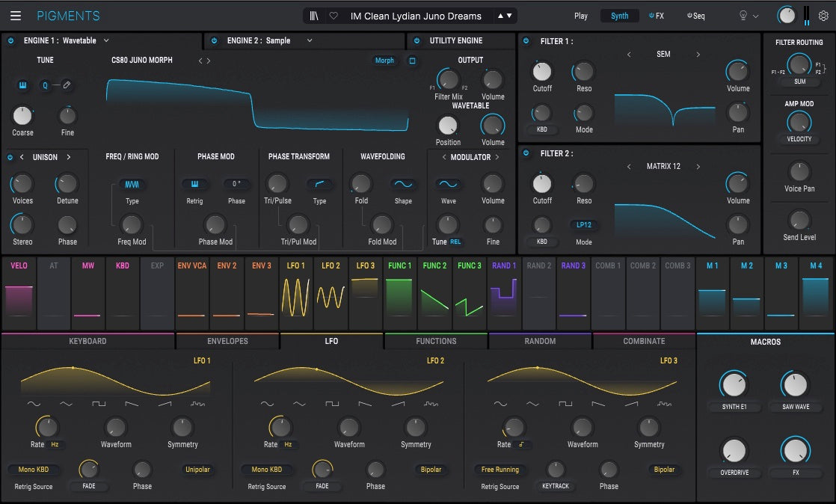836x504 pixels.
Task: Choose Phase Transform type curve icon
Action: point(319,184)
